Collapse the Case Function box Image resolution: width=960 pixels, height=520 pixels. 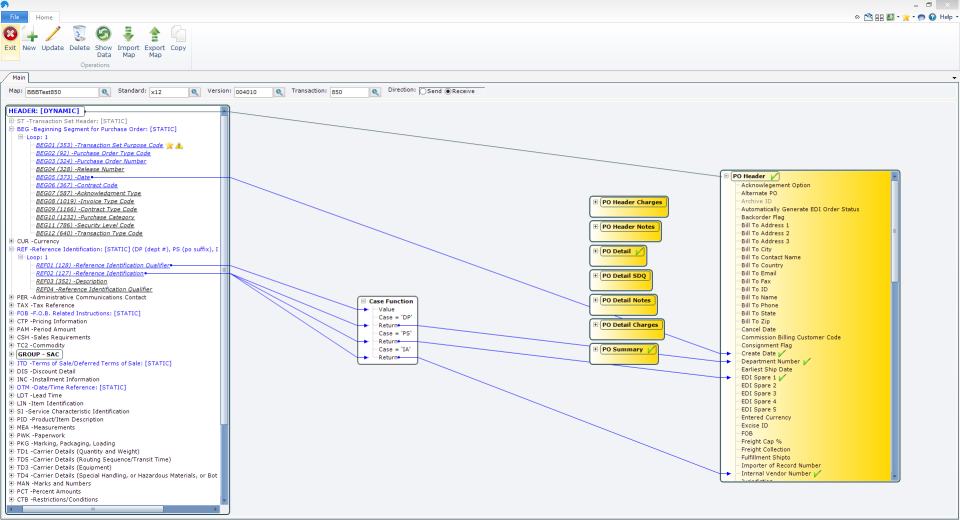pos(364,301)
